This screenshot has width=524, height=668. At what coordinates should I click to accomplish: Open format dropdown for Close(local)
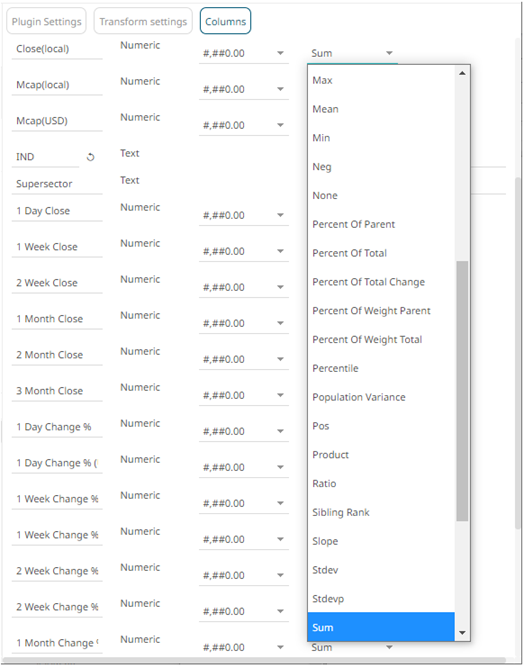[x=244, y=53]
